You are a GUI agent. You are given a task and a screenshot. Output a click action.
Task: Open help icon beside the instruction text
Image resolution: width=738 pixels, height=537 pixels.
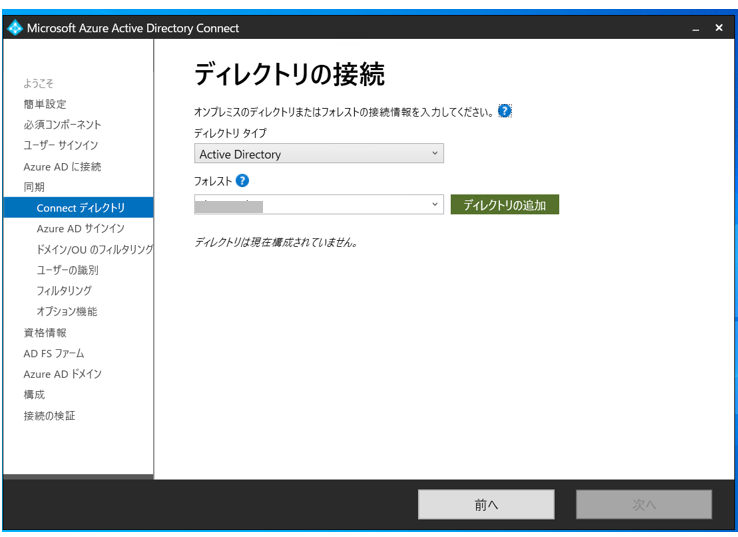pyautogui.click(x=505, y=111)
